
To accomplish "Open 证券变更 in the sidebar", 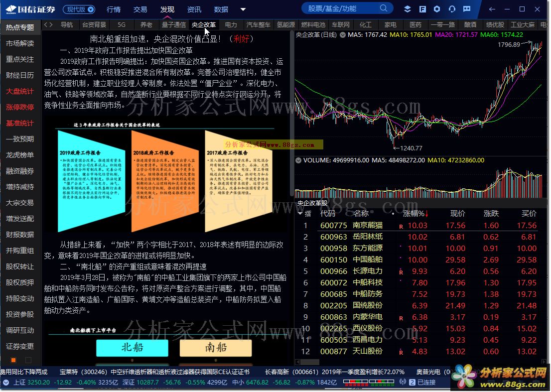I will pos(20,346).
